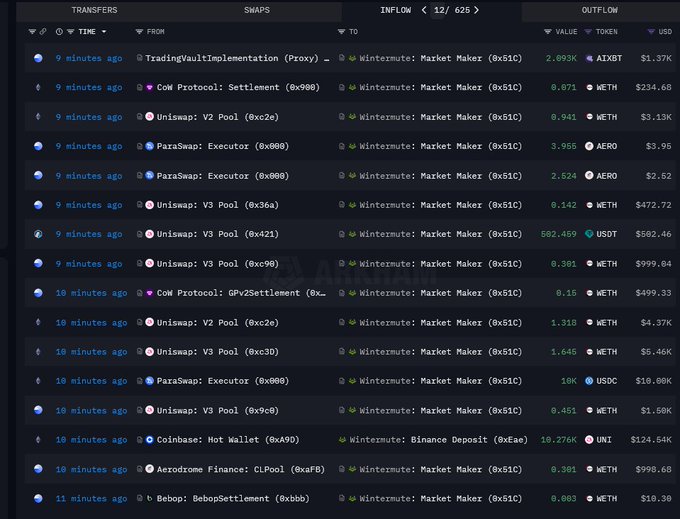Open the TRANSFERS tab
Viewport: 680px width, 519px height.
(94, 10)
